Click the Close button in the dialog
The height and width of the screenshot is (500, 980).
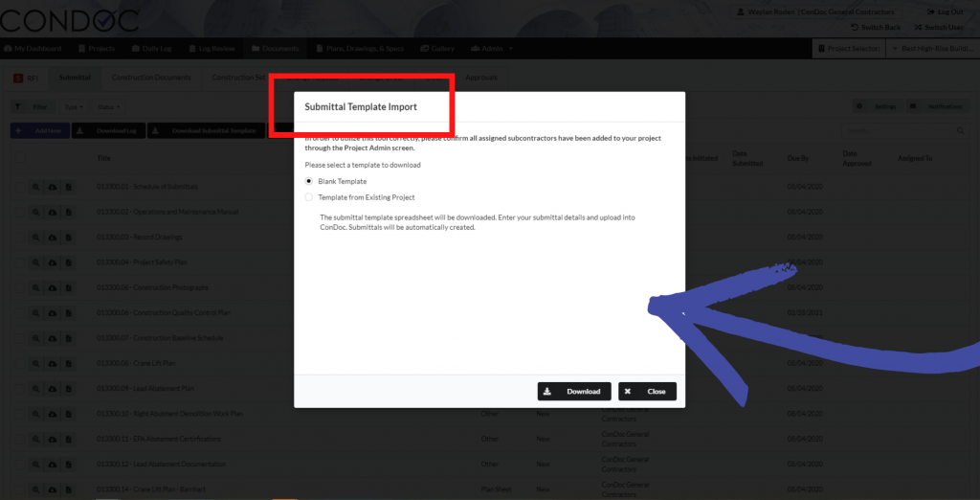648,391
